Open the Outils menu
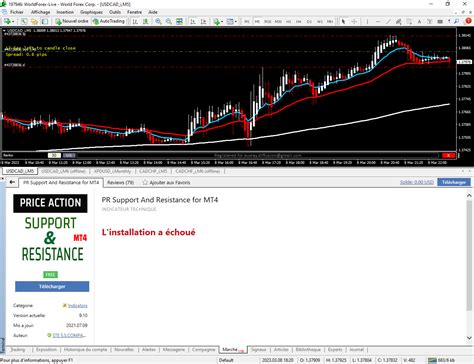 point(115,12)
